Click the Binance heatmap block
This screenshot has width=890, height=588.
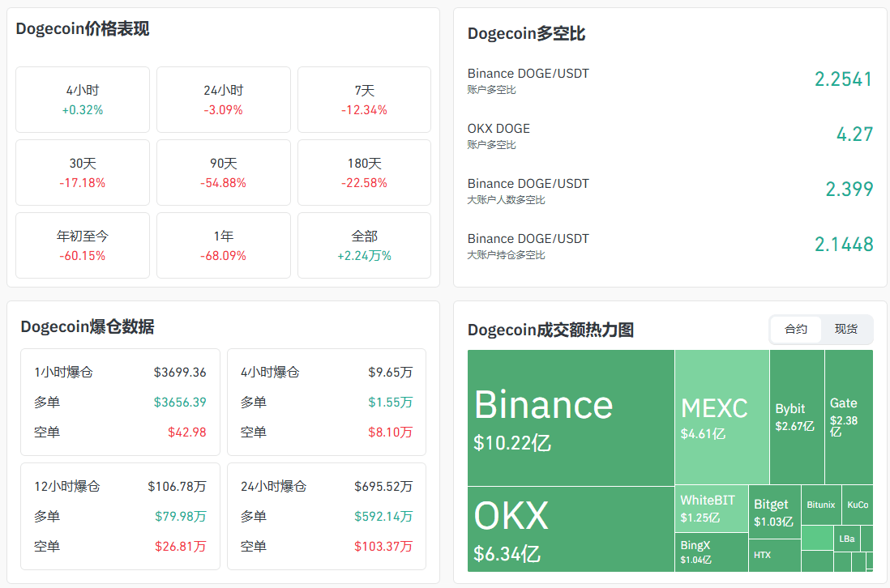[571, 418]
